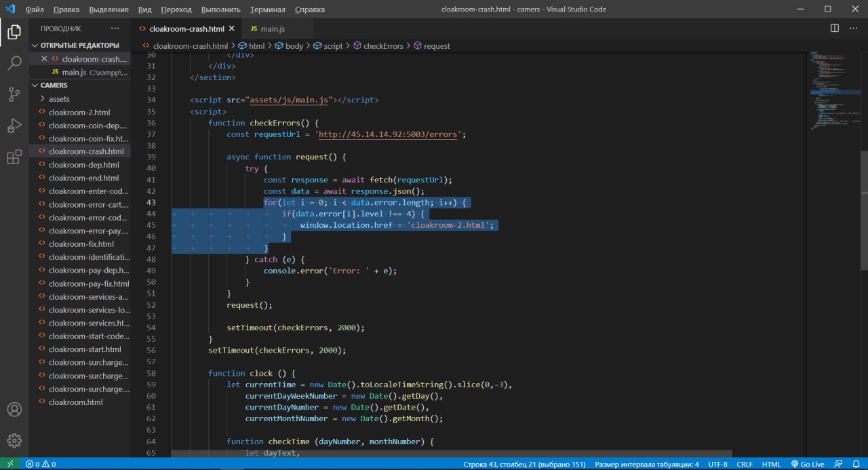The height and width of the screenshot is (470, 868).
Task: Open cloakroom-2.html file
Action: tap(79, 113)
